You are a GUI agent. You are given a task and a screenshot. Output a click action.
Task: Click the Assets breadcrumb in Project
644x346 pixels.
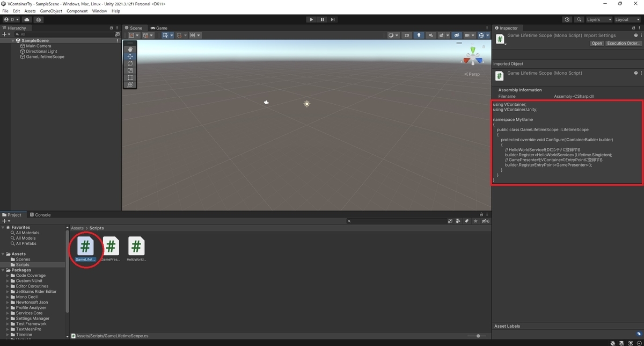pos(77,228)
